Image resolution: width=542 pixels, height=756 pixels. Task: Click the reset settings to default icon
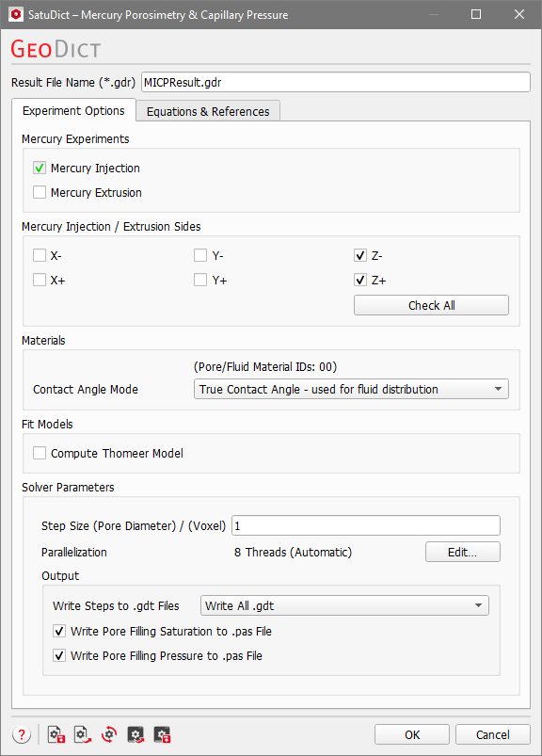tap(109, 734)
